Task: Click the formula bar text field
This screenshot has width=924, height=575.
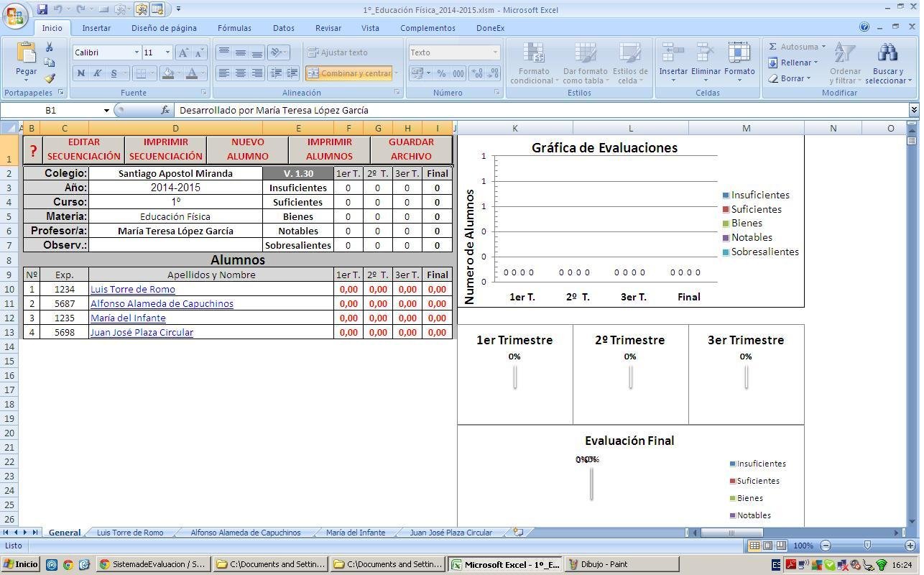Action: coord(542,110)
